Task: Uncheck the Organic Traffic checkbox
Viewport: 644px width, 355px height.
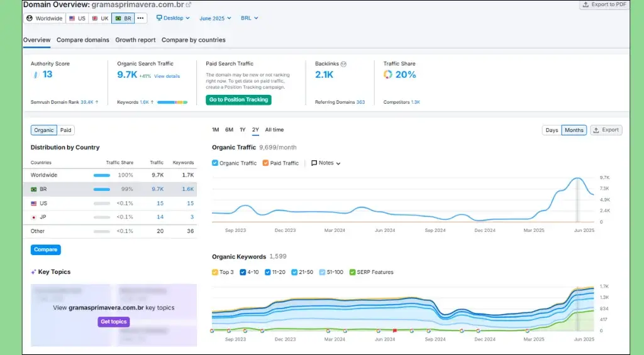Action: pos(215,163)
